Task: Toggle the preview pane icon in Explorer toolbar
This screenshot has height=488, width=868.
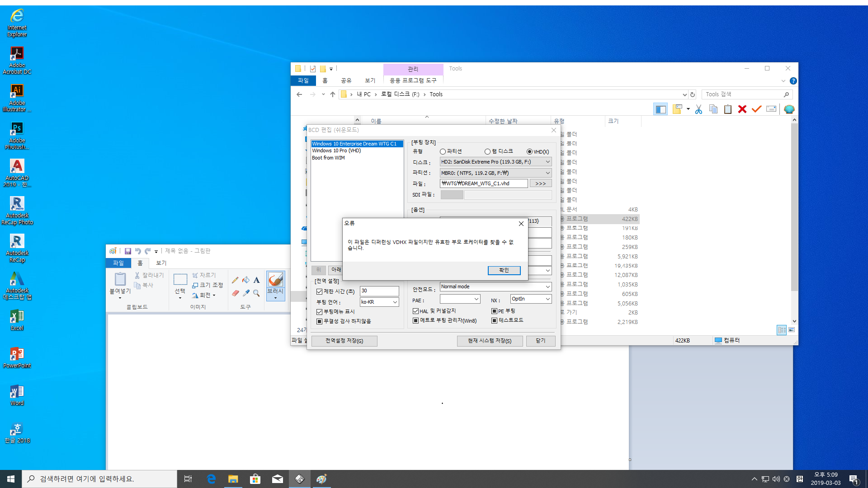Action: coord(660,109)
